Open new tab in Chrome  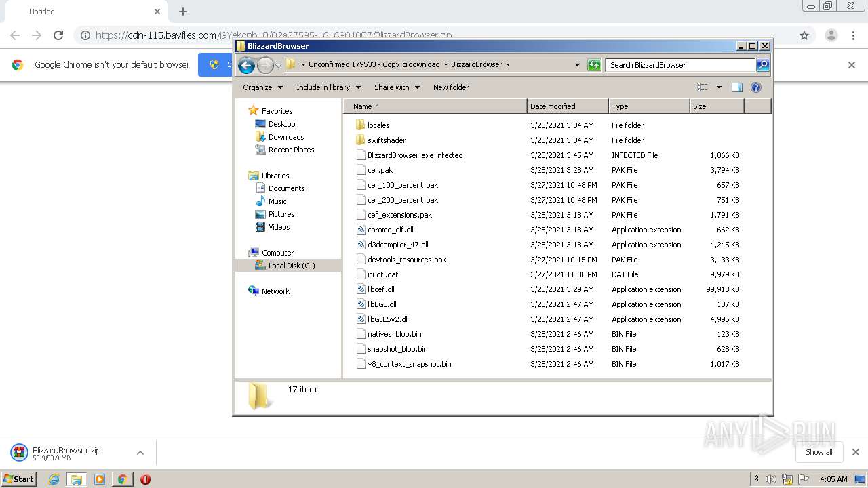tap(182, 12)
